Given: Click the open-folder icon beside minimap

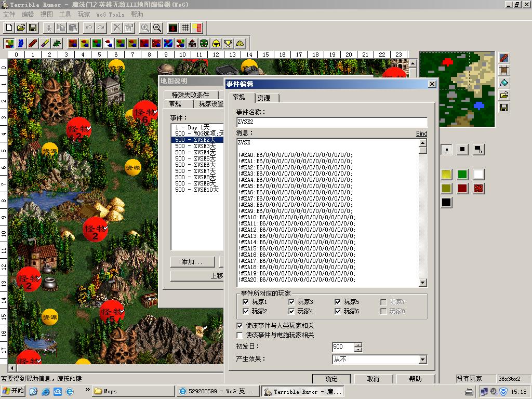Looking at the screenshot, I should (504, 96).
